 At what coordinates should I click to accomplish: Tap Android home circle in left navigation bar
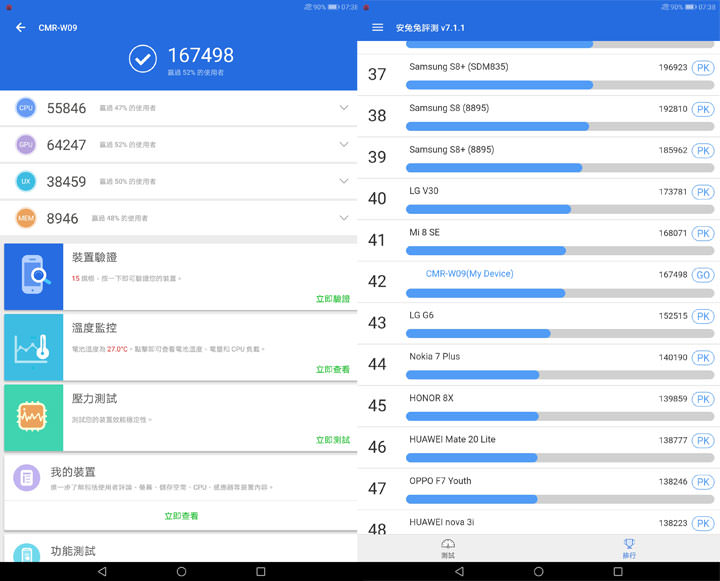(x=181, y=571)
